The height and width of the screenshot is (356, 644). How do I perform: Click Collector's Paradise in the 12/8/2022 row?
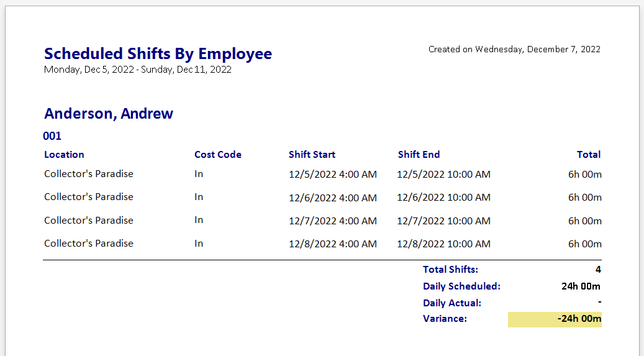point(89,244)
